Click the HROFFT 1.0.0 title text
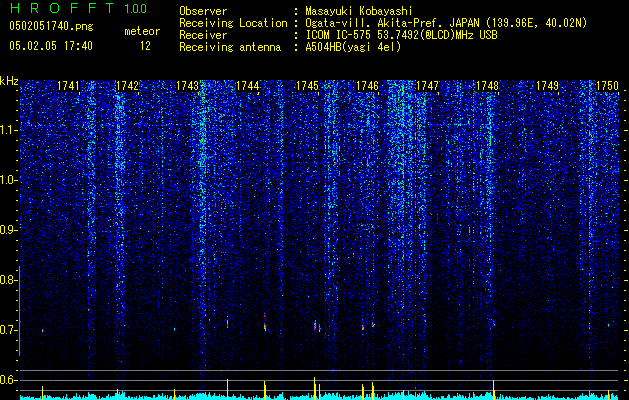This screenshot has width=629, height=400. coord(78,8)
